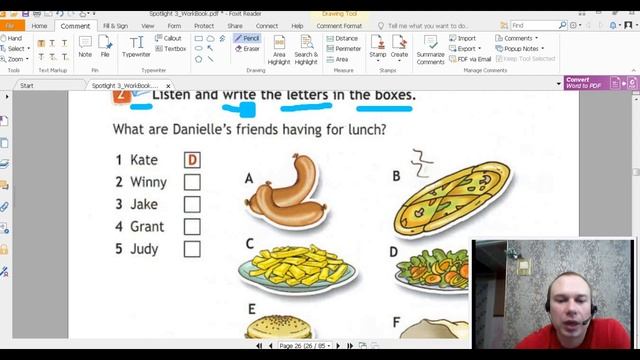Screen dimensions: 640x360
Task: Select the Distance measure tool
Action: click(x=342, y=38)
